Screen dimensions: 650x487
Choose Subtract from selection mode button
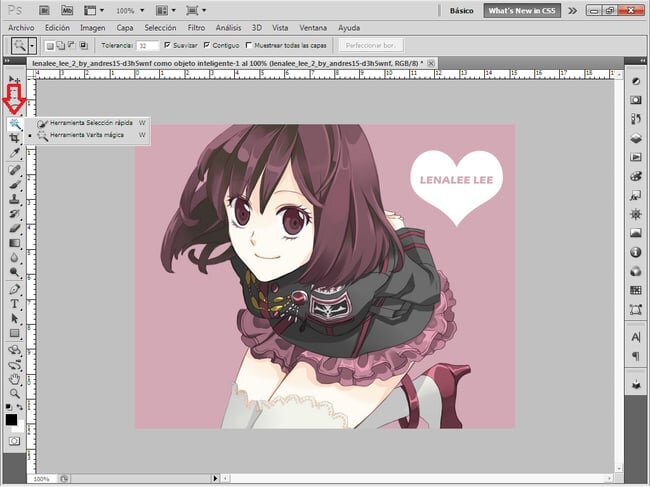coord(72,46)
